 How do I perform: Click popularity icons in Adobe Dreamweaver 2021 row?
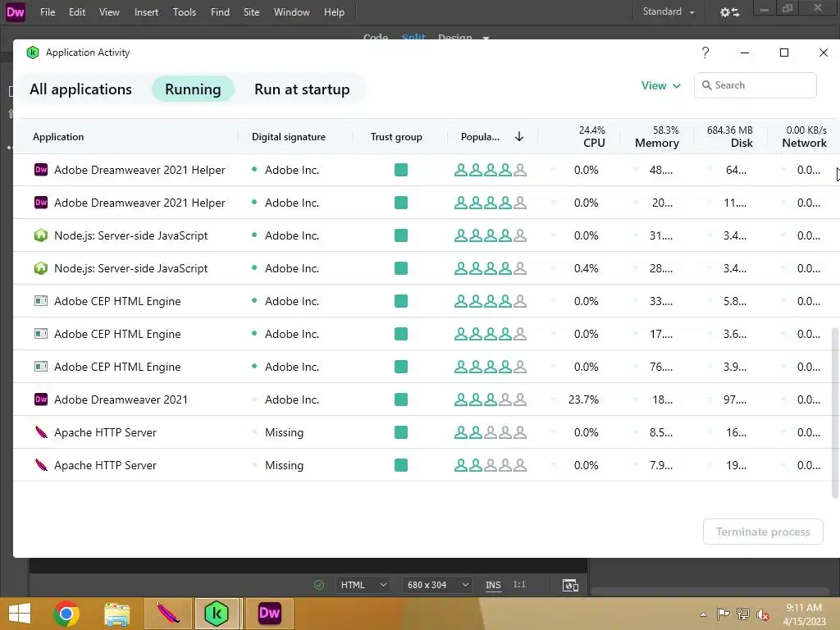(x=491, y=399)
